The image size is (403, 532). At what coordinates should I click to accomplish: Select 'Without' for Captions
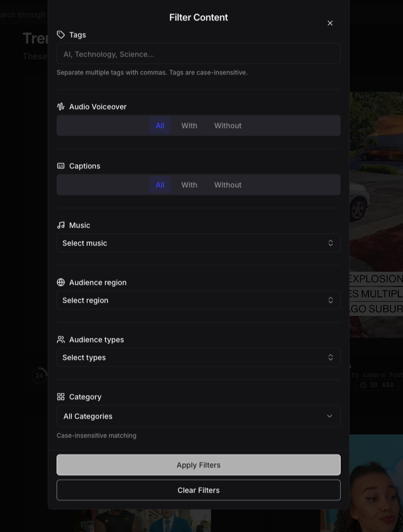click(x=228, y=185)
